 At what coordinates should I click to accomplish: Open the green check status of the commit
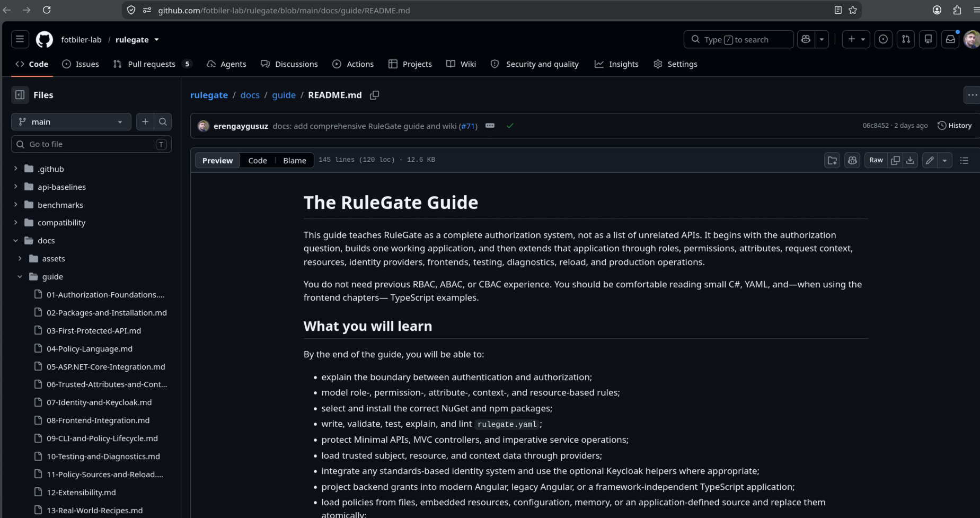(510, 126)
